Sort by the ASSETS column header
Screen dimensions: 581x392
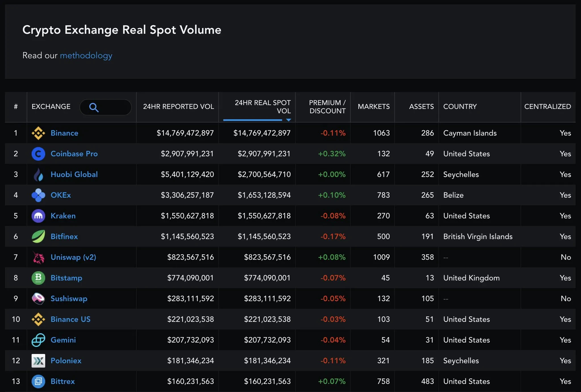tap(421, 107)
